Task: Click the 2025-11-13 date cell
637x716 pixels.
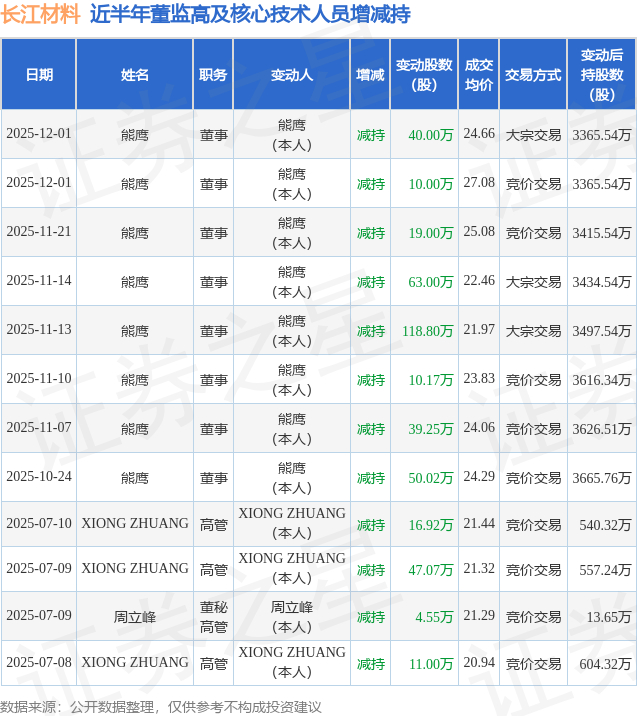Action: (39, 329)
